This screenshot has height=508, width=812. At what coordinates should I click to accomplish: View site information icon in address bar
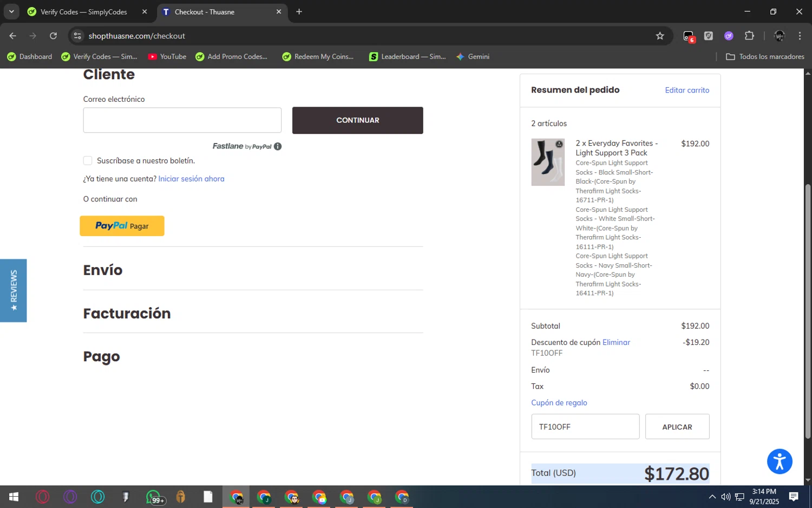pyautogui.click(x=77, y=36)
